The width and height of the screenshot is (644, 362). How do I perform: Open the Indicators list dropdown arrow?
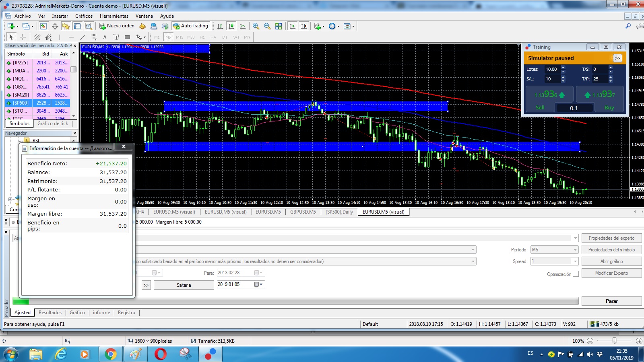(323, 27)
